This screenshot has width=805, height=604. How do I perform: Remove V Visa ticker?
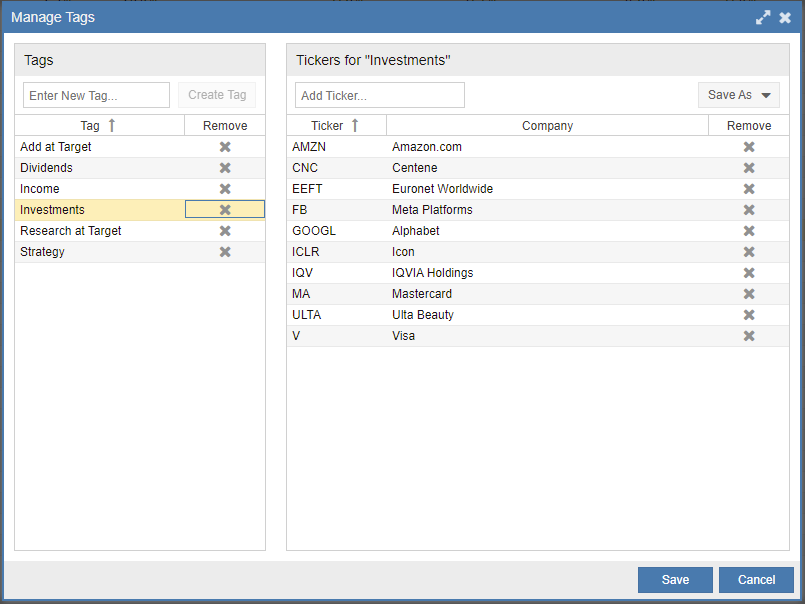[749, 336]
